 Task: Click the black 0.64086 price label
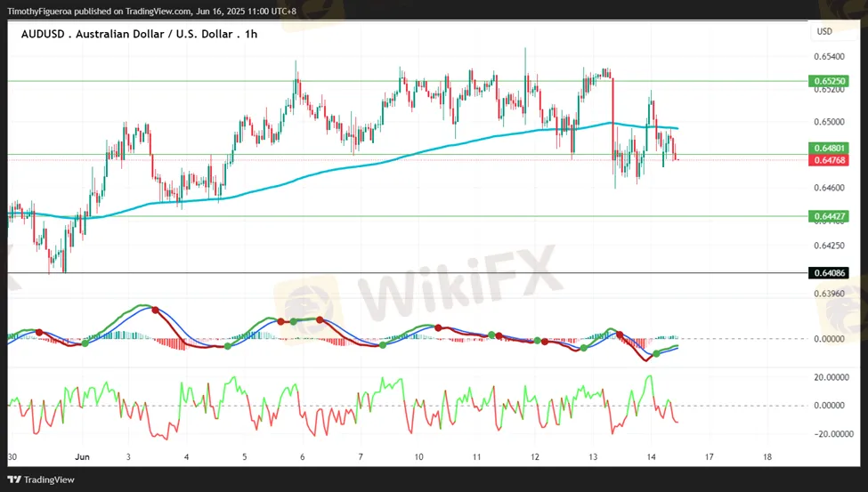pos(828,273)
